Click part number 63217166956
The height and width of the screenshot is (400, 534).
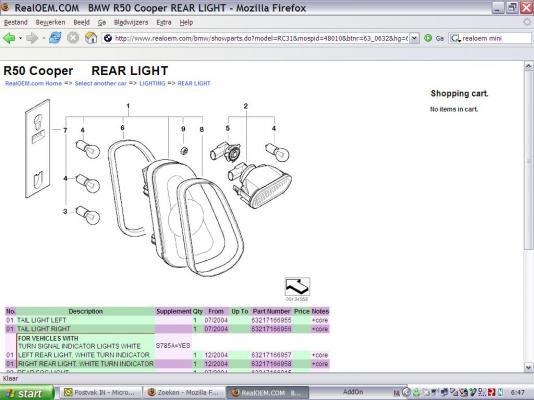[271, 329]
